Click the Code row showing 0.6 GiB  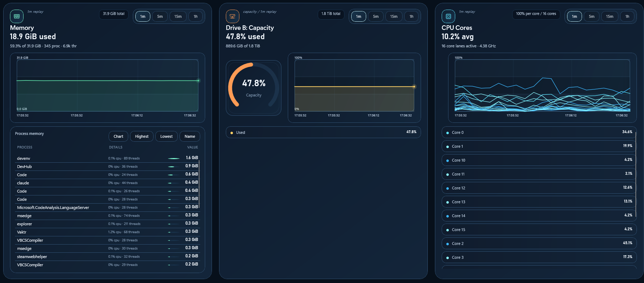[x=108, y=174]
